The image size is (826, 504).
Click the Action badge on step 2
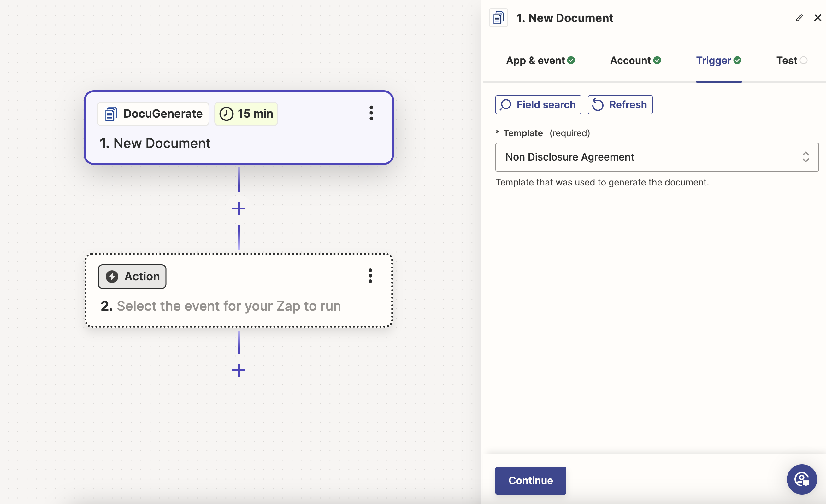132,277
